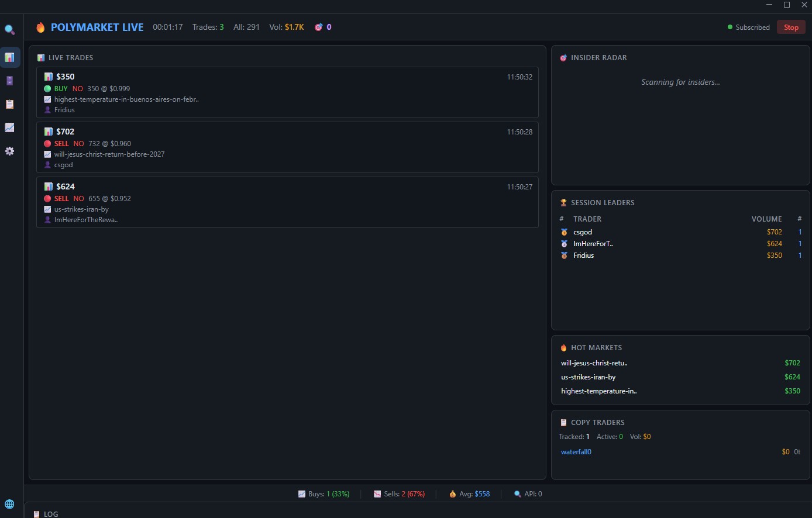Click the green Subscribed status indicator

click(x=748, y=27)
